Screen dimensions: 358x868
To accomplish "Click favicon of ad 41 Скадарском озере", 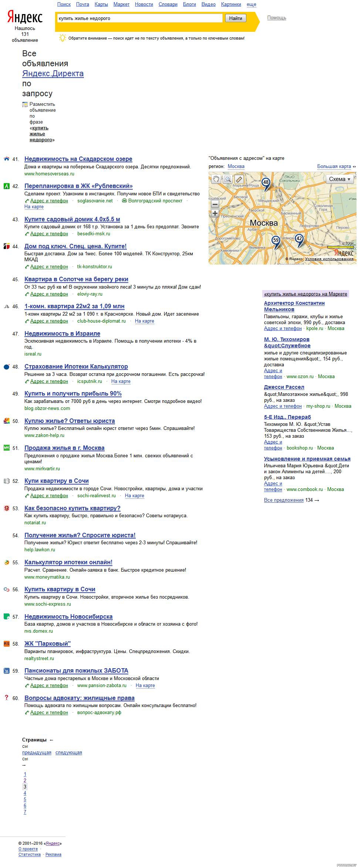I will coord(6,159).
